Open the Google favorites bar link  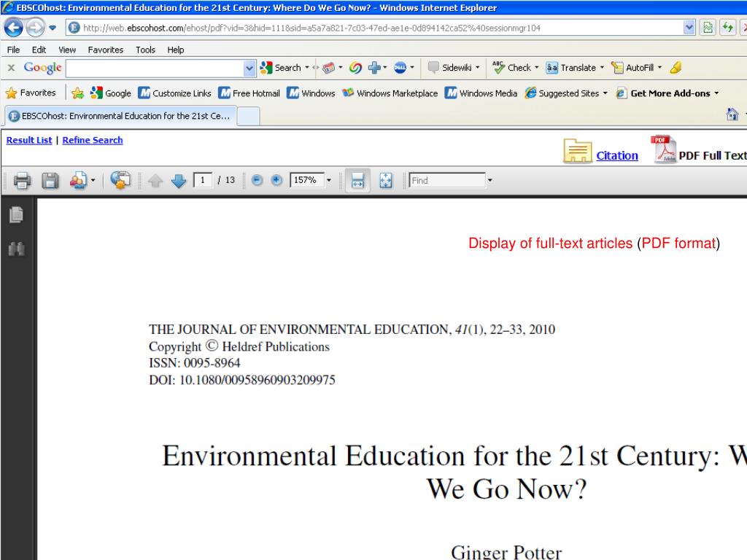pyautogui.click(x=111, y=93)
